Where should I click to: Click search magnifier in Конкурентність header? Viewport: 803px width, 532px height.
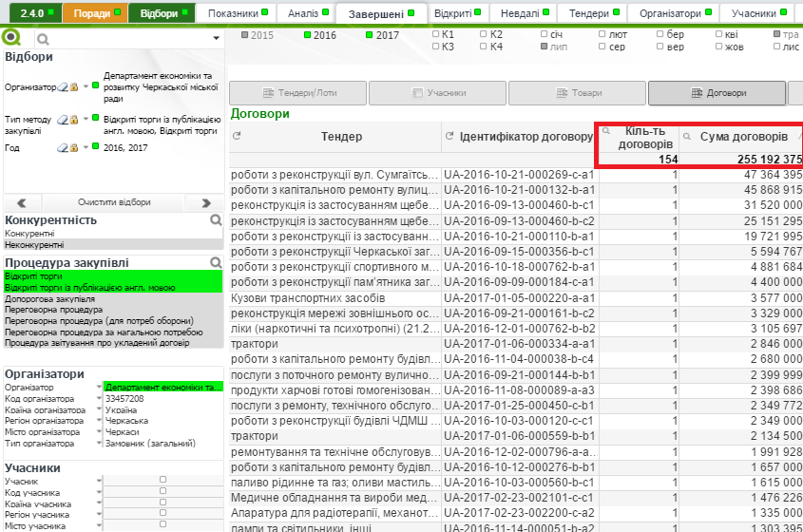coord(216,220)
